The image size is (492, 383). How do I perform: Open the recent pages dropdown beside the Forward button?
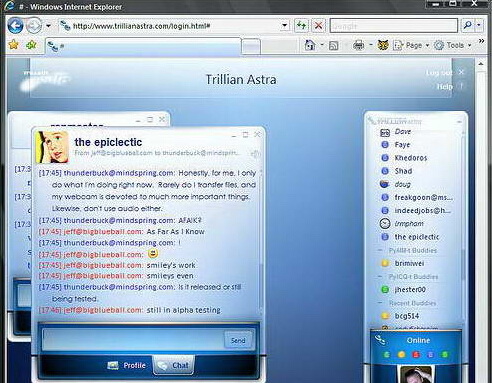click(x=48, y=26)
